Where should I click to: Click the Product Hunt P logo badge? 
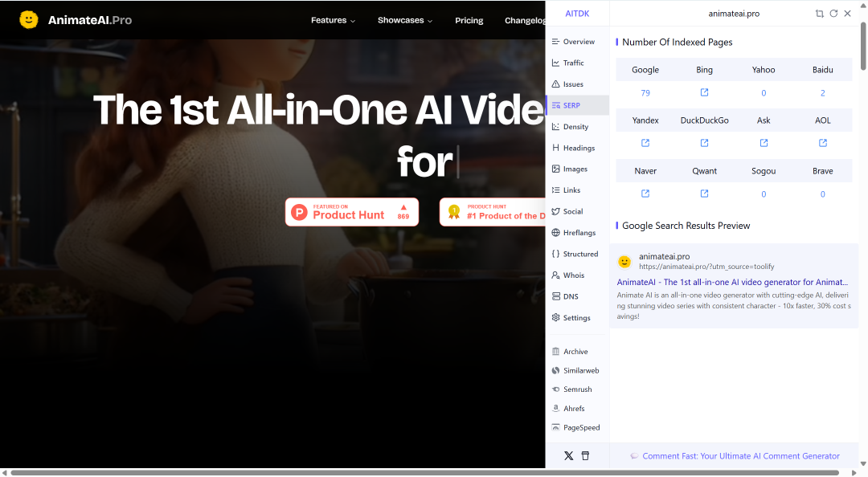pos(299,212)
